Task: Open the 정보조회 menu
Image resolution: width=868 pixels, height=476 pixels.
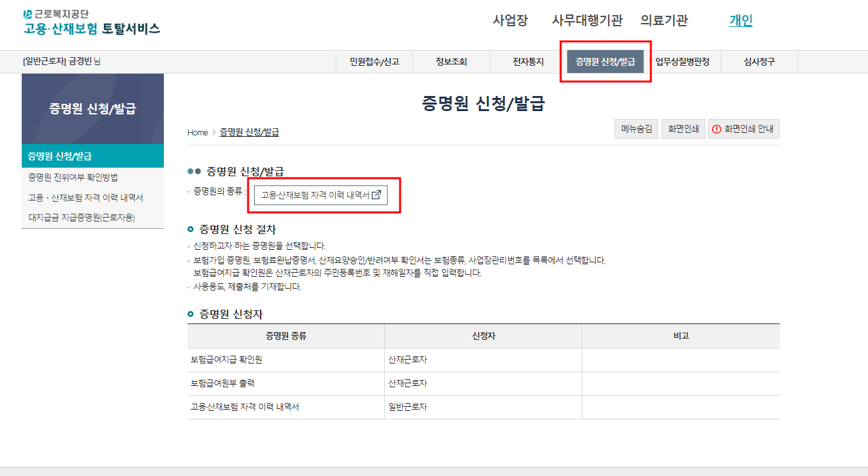Action: (x=452, y=60)
